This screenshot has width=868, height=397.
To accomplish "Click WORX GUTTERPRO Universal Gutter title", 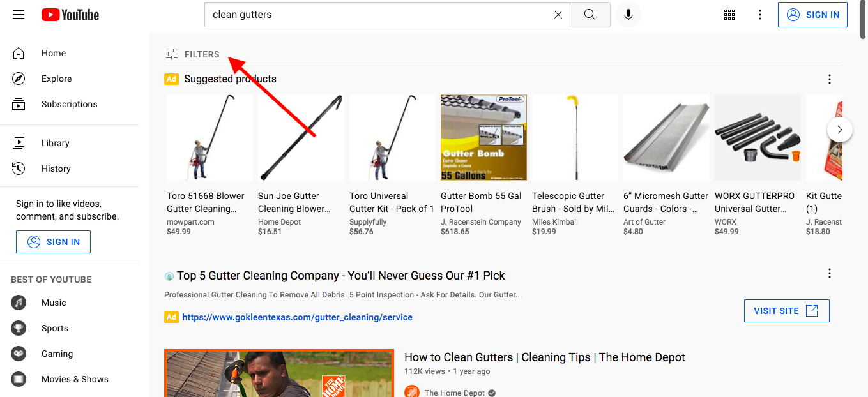I will (755, 202).
